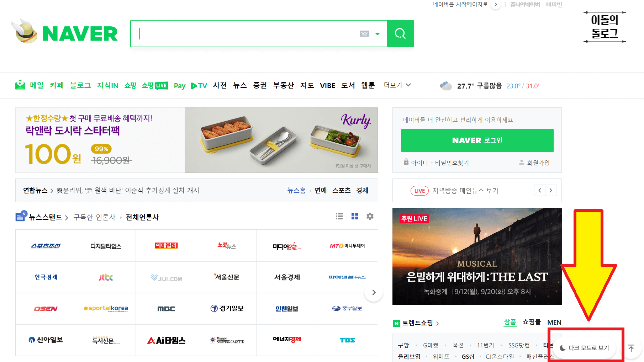Switch newsstand to grid view
This screenshot has height=362, width=644.
(355, 216)
